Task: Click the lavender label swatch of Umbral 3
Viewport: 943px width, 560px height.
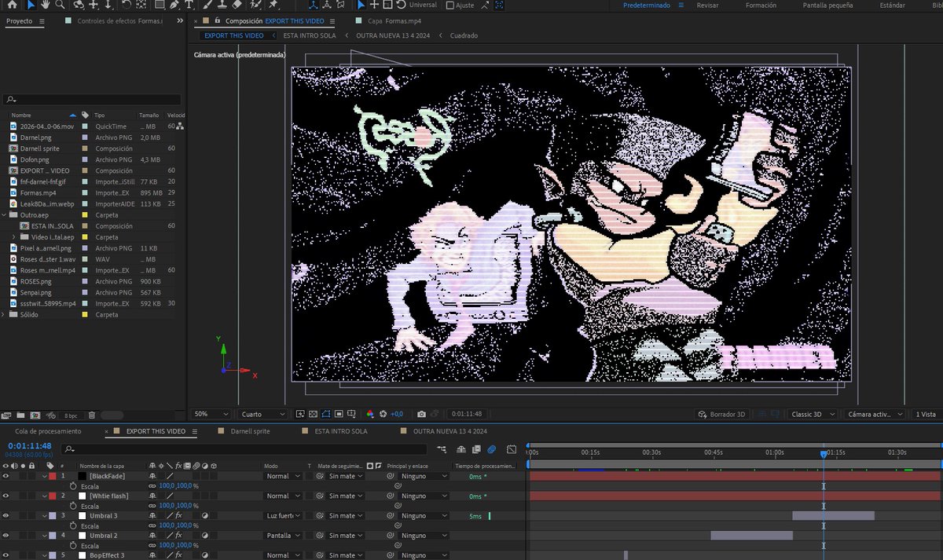Action: (x=53, y=515)
